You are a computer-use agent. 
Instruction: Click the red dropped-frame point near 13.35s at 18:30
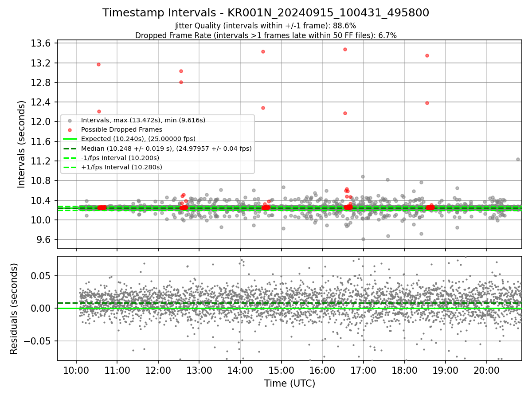tap(427, 55)
